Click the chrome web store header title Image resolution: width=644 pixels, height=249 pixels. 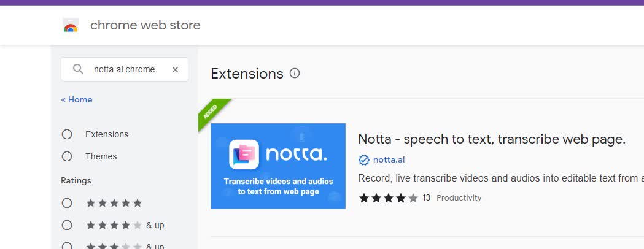click(145, 25)
